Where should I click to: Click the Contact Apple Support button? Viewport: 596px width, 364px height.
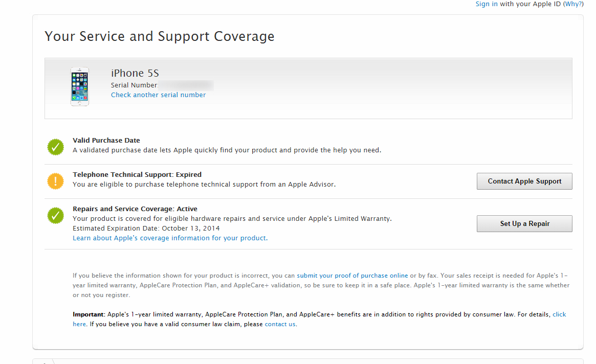[524, 181]
